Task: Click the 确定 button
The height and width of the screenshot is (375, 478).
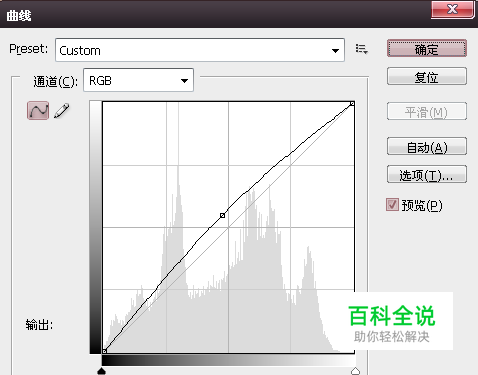Action: (x=427, y=49)
